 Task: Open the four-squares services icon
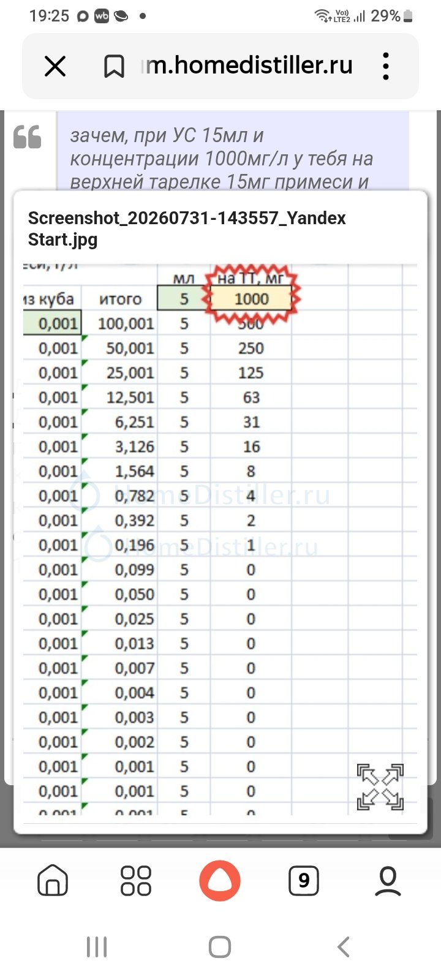tap(136, 881)
